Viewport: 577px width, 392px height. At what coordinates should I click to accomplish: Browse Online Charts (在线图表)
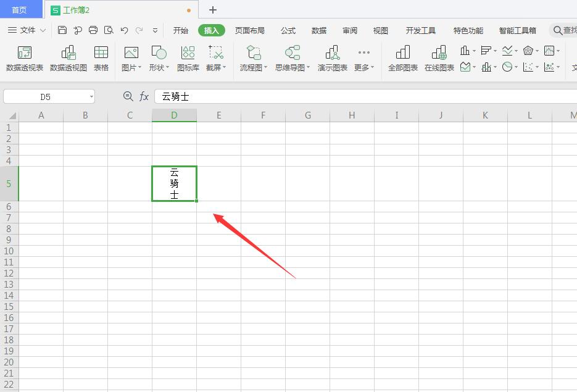[x=439, y=57]
